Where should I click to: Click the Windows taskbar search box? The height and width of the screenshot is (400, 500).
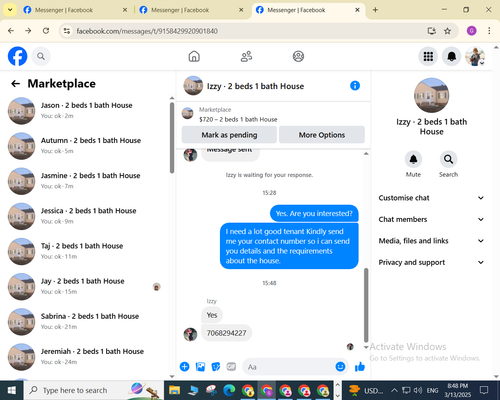93,390
